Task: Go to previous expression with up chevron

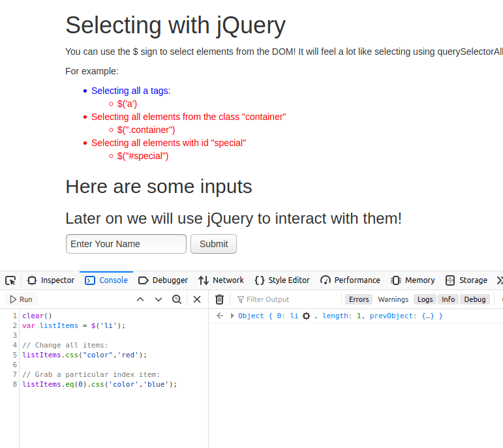Action: click(140, 299)
